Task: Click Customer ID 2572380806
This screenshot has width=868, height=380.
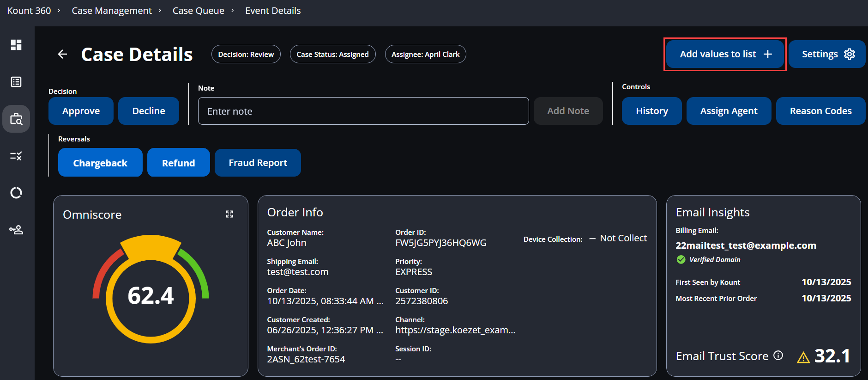Action: click(x=422, y=301)
